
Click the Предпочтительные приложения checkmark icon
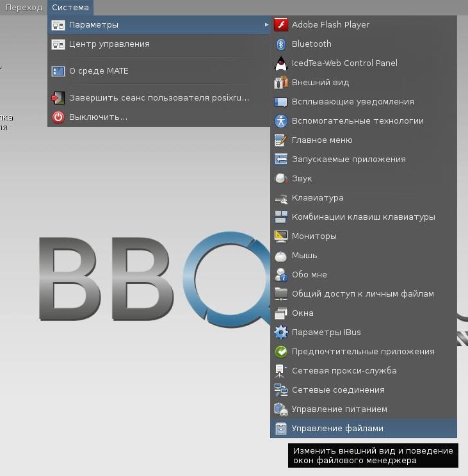point(281,352)
